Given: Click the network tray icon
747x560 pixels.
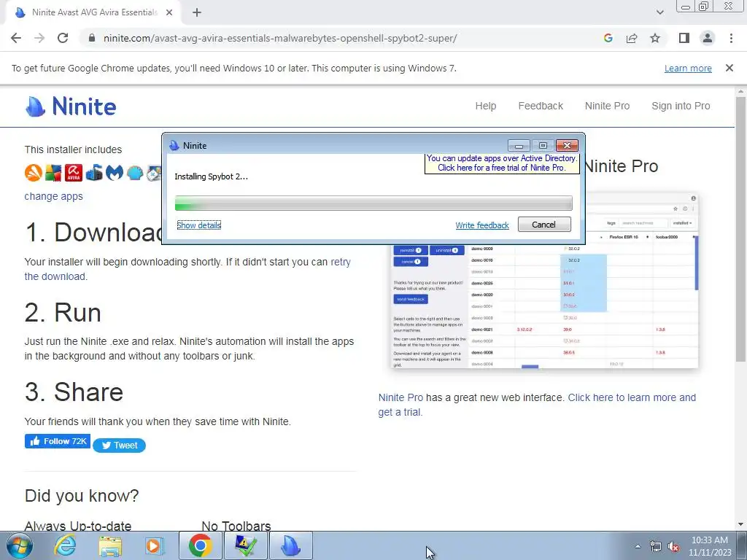Looking at the screenshot, I should pos(656,547).
